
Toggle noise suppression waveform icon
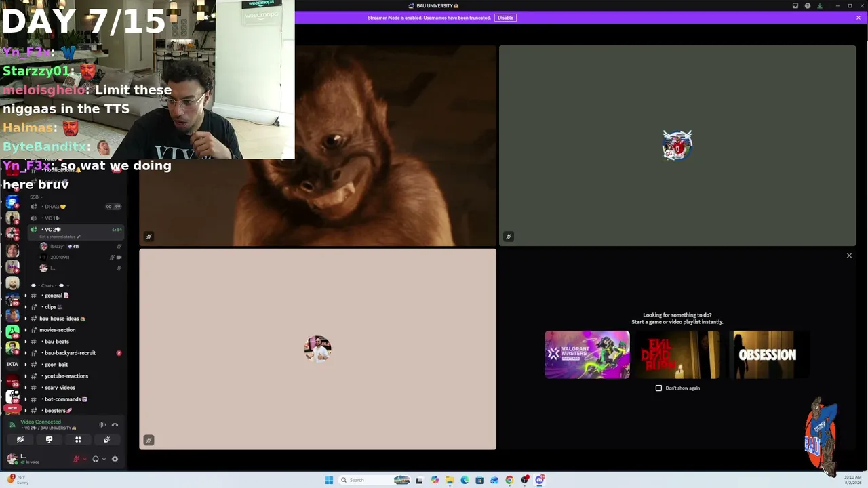click(102, 425)
